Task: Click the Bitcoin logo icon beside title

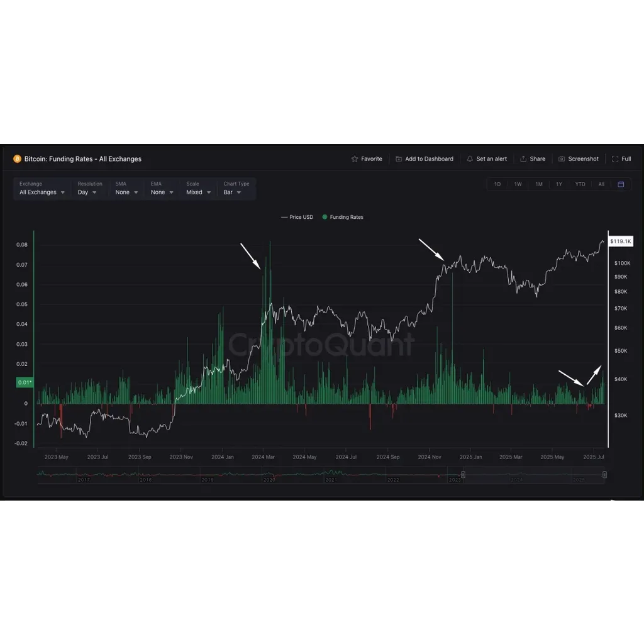Action: 17,159
